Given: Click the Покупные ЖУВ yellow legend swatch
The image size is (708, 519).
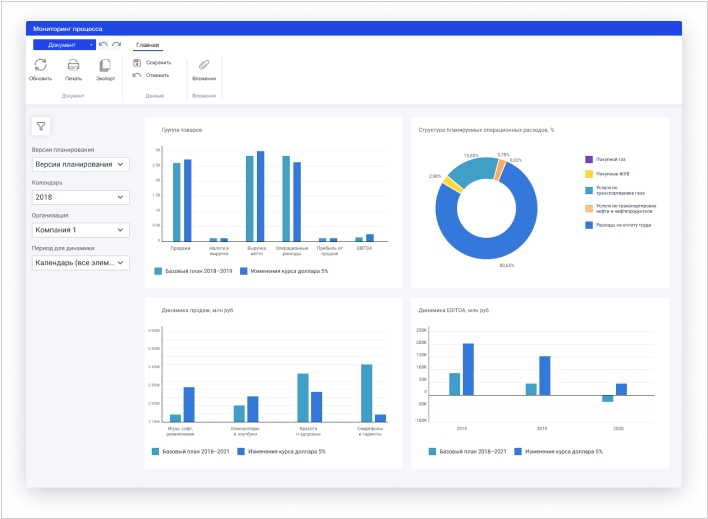Looking at the screenshot, I should [x=589, y=174].
